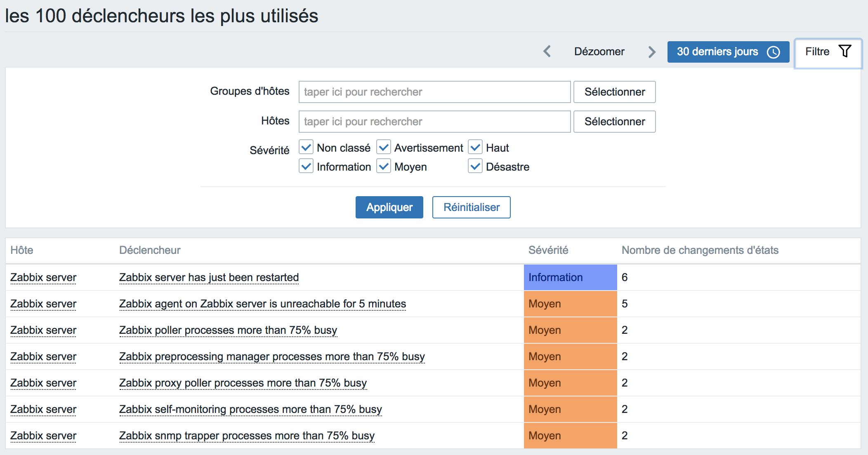Click Moyen severity in unreachable agent row
This screenshot has width=868, height=455.
point(570,304)
